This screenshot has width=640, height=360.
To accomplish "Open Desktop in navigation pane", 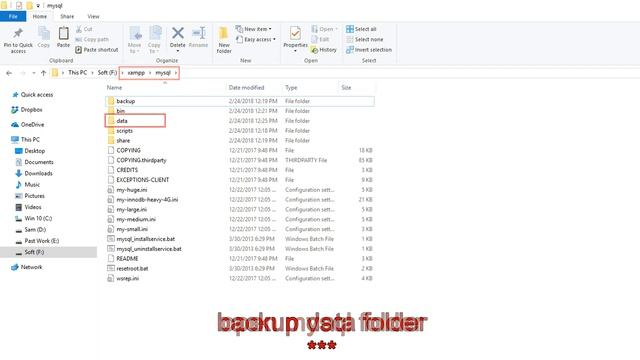I will click(x=30, y=151).
